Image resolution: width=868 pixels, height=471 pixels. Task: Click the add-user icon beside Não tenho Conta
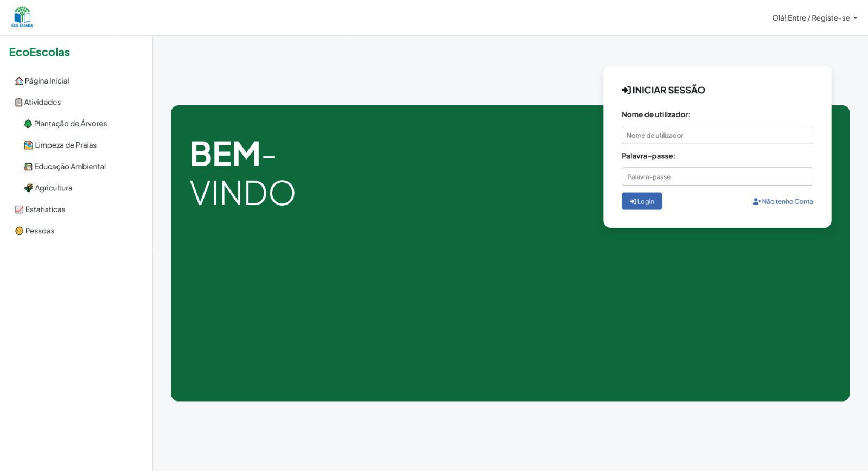point(757,201)
